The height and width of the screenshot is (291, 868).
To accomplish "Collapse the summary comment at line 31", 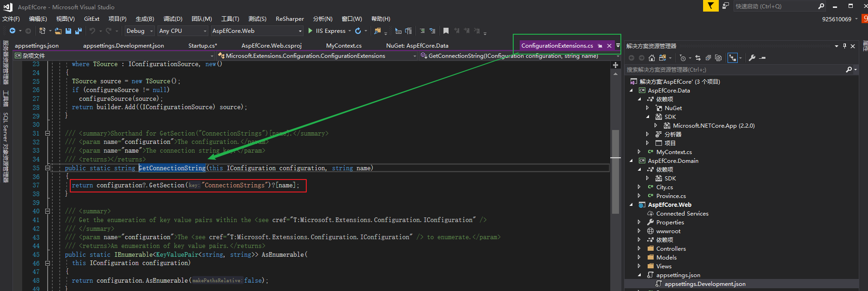I will click(48, 133).
